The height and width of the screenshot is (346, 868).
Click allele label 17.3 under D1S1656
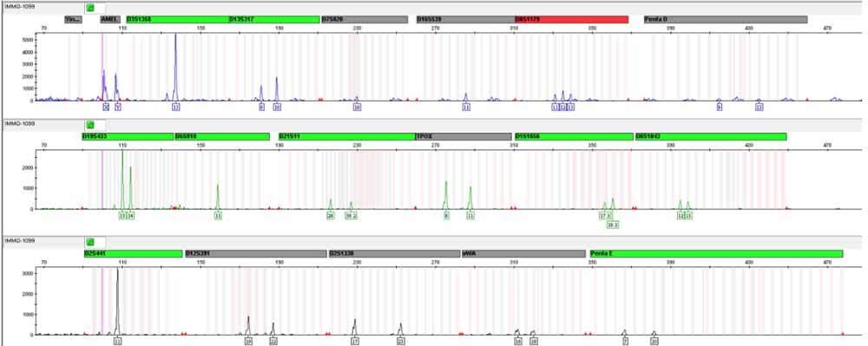[x=604, y=216]
